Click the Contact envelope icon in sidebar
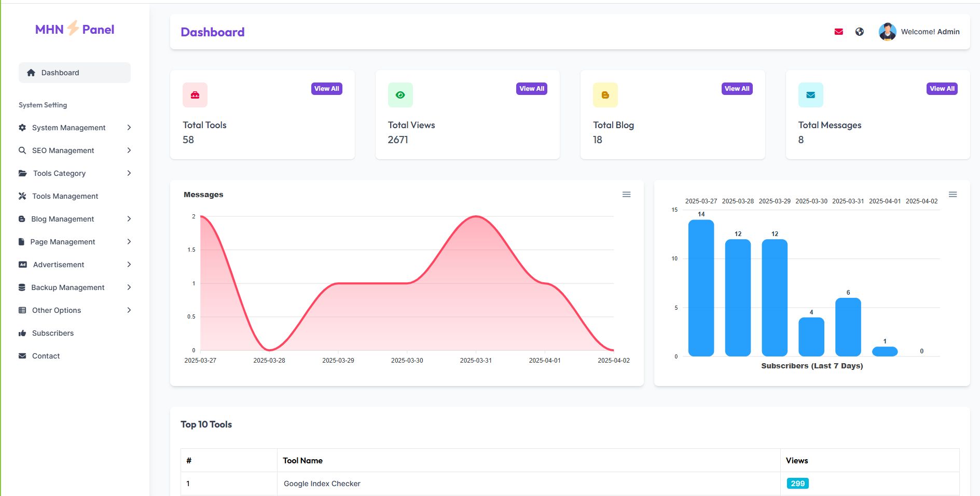 coord(22,356)
